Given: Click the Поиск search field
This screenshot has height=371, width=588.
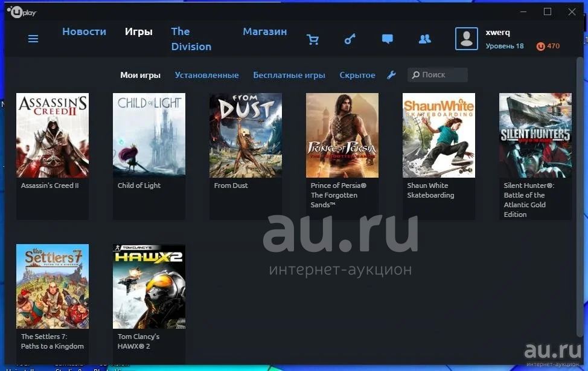Looking at the screenshot, I should click(438, 75).
